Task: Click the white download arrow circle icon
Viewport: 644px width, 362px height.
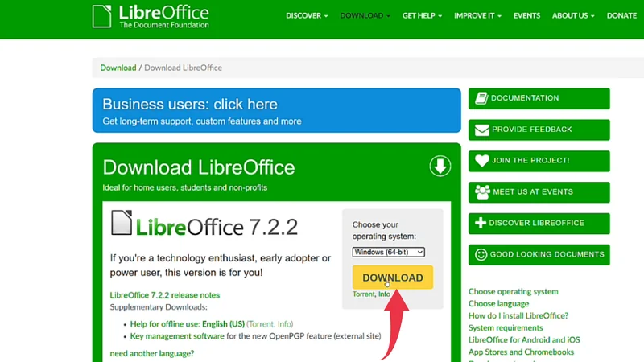Action: tap(440, 167)
